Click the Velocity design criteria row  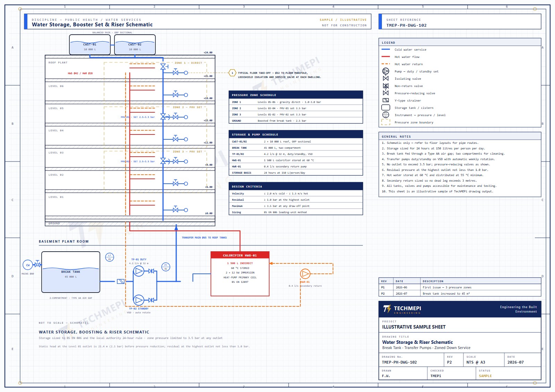pyautogui.click(x=296, y=194)
